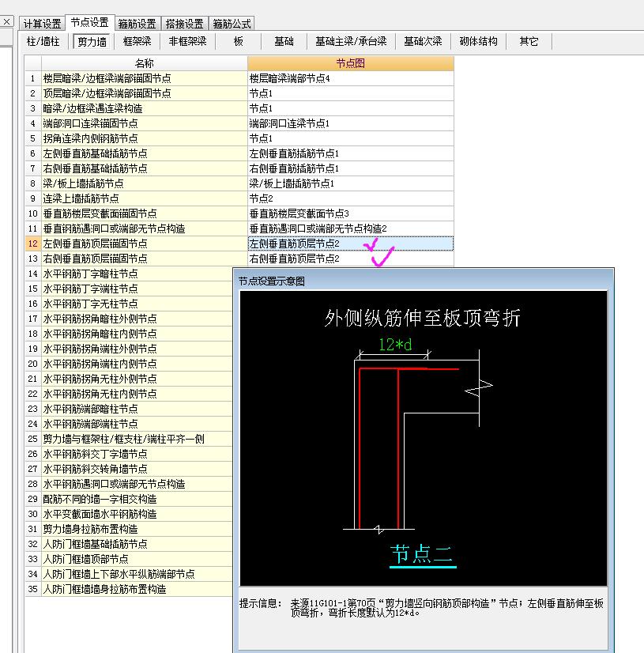This screenshot has height=653, width=644.
Task: Click cell 垂直筋遇洞口或端部无节点构造2
Action: tap(351, 228)
